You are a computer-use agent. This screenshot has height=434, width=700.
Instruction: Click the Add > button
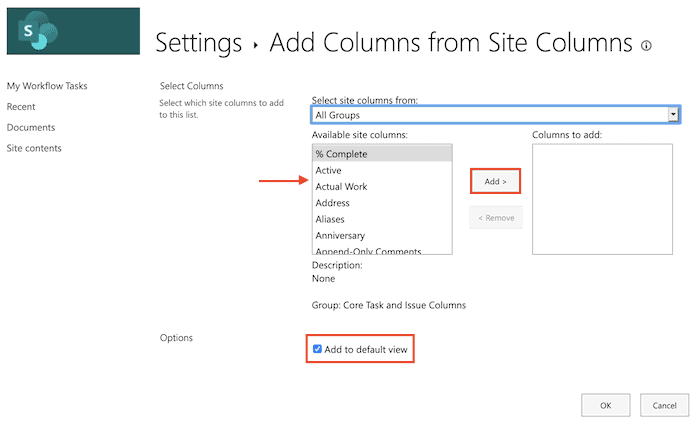click(496, 181)
